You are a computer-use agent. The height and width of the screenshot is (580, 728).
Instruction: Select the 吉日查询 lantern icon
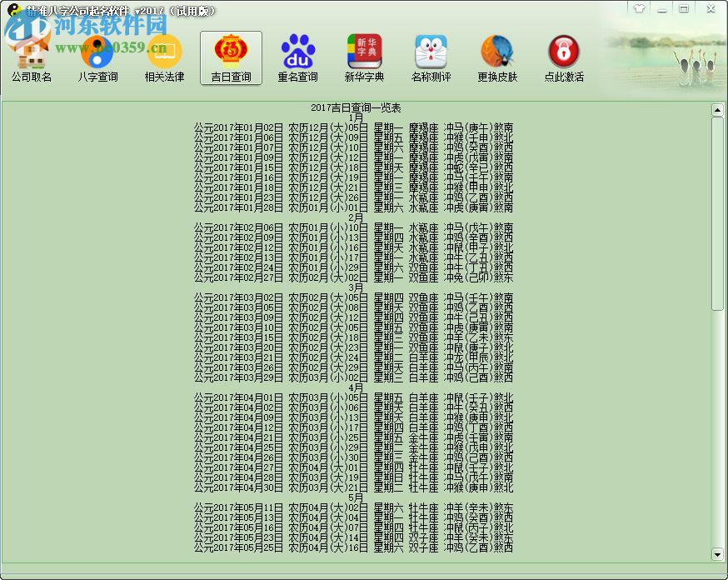(x=232, y=58)
